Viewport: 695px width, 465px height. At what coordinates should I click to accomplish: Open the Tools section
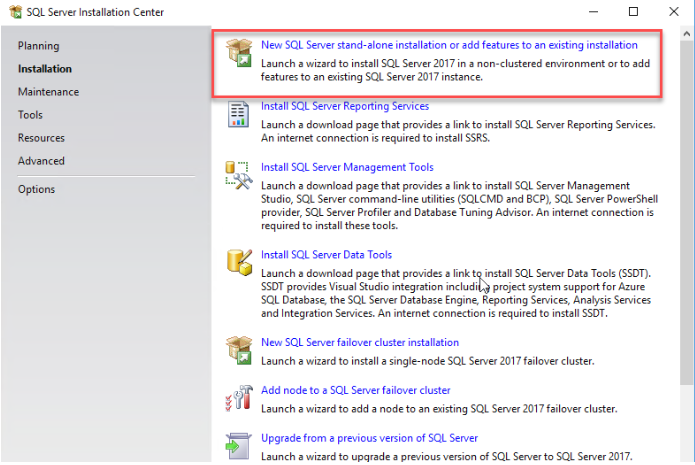(x=30, y=115)
